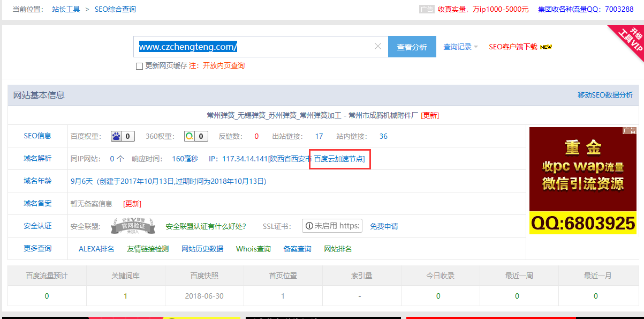This screenshot has height=319, width=644.
Task: Click 免费申请 for an SSL certificate
Action: (383, 226)
